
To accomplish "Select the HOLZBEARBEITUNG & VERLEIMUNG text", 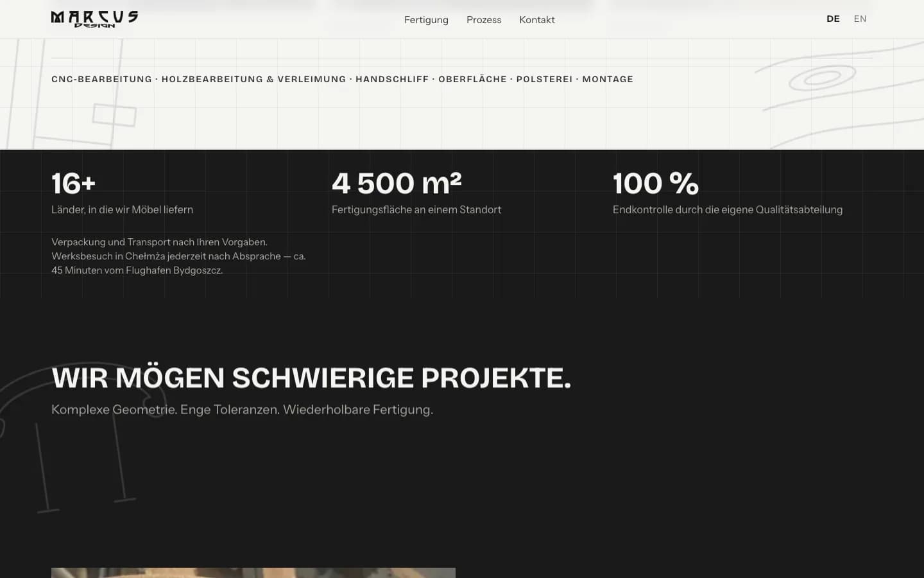I will tap(253, 79).
